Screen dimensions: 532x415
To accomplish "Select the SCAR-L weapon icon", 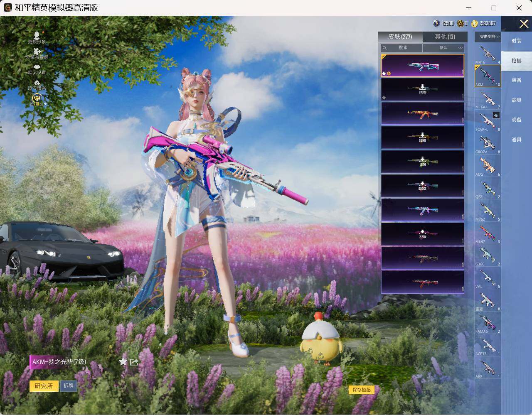I will tap(488, 121).
